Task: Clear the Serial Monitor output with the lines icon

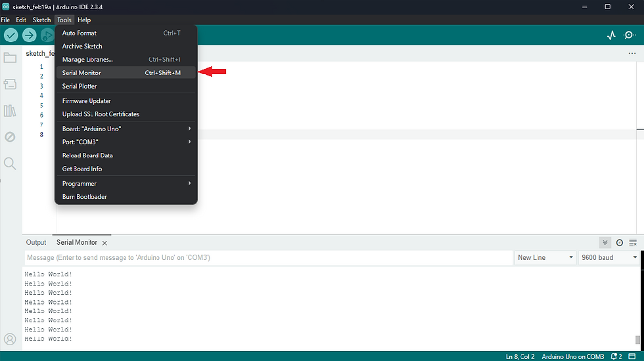Action: tap(633, 243)
